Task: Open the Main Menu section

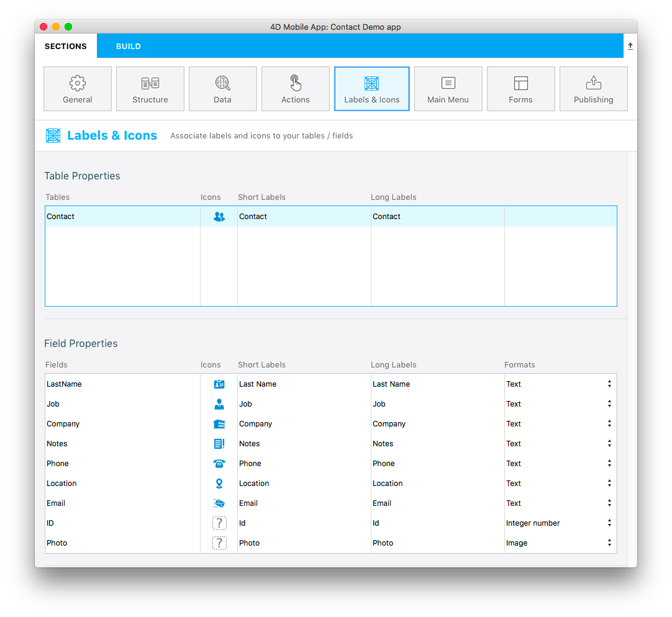Action: (448, 89)
